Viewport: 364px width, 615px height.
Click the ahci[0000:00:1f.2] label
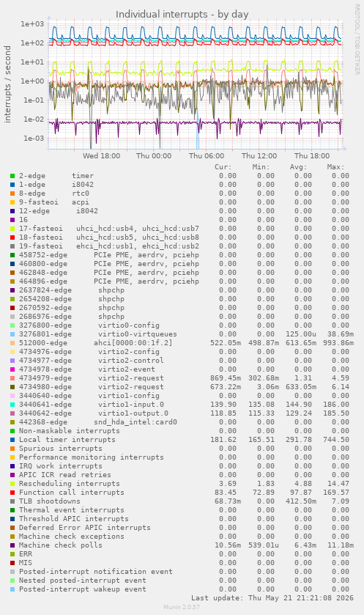133,343
